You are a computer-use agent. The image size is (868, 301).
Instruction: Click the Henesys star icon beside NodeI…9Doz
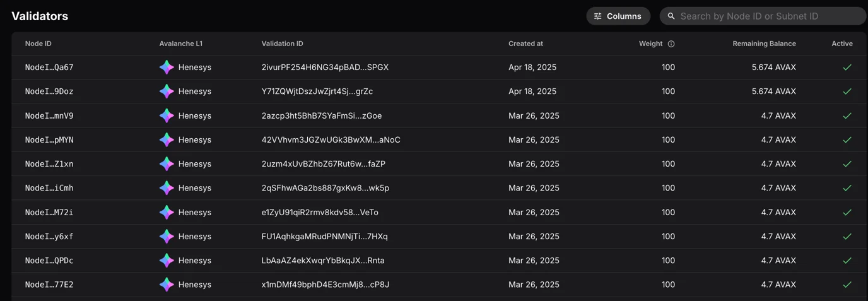click(x=167, y=91)
